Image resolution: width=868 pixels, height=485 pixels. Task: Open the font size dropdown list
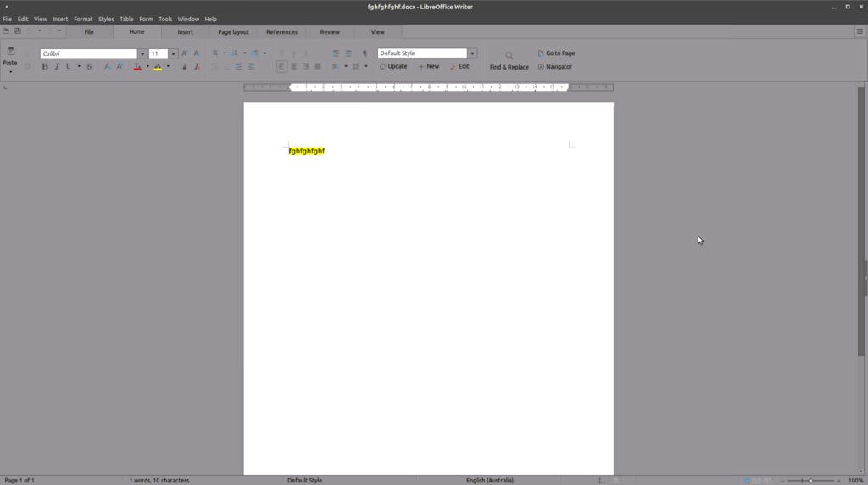tap(174, 53)
